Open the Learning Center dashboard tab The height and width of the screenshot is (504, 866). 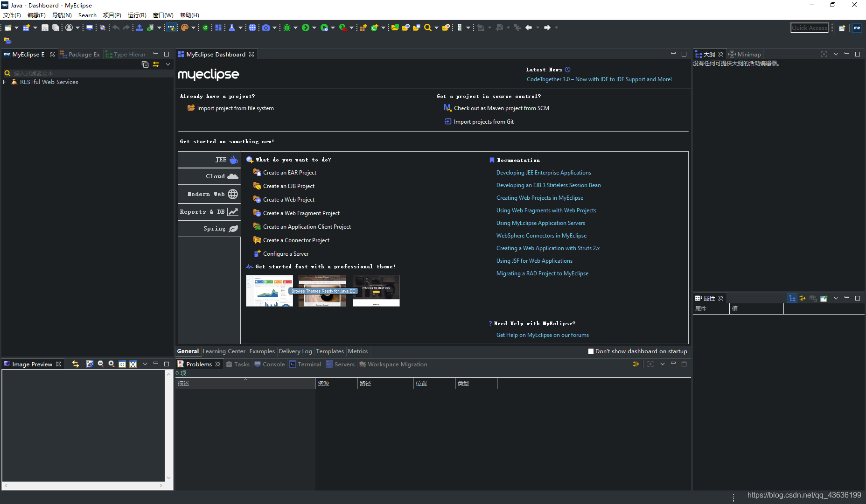(x=224, y=351)
